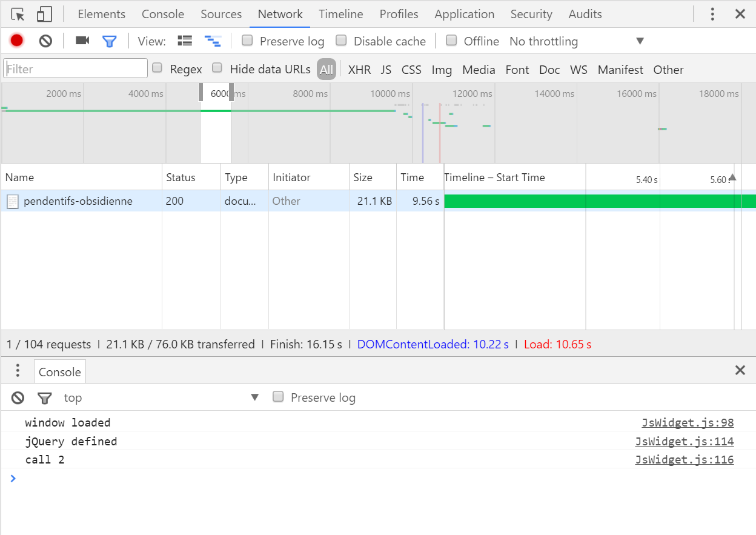Screen dimensions: 756x535
Task: Click the left handle of overview selection window
Action: coord(201,92)
